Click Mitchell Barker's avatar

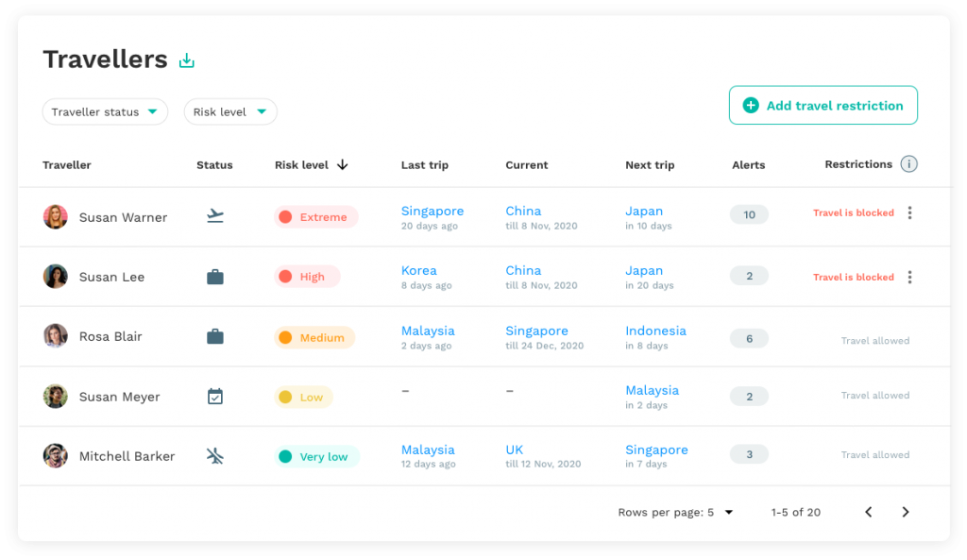56,456
